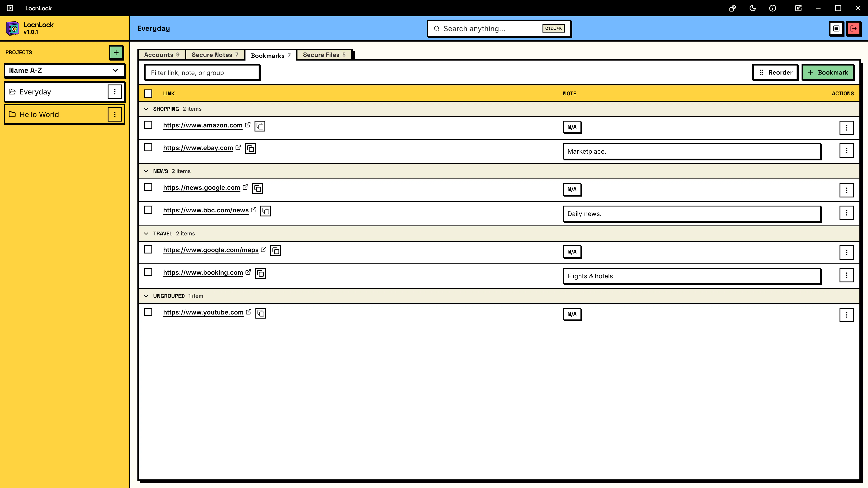Open the https://www.youtube.com link

tap(203, 312)
